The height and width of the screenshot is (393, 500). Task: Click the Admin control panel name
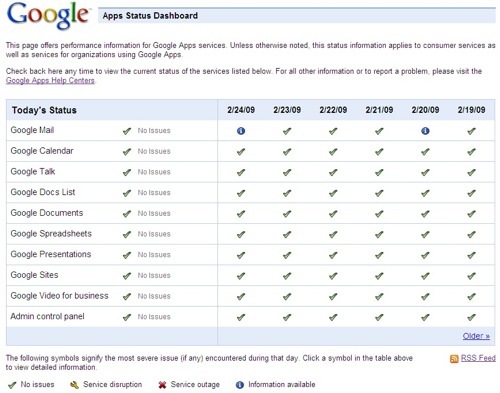[47, 316]
